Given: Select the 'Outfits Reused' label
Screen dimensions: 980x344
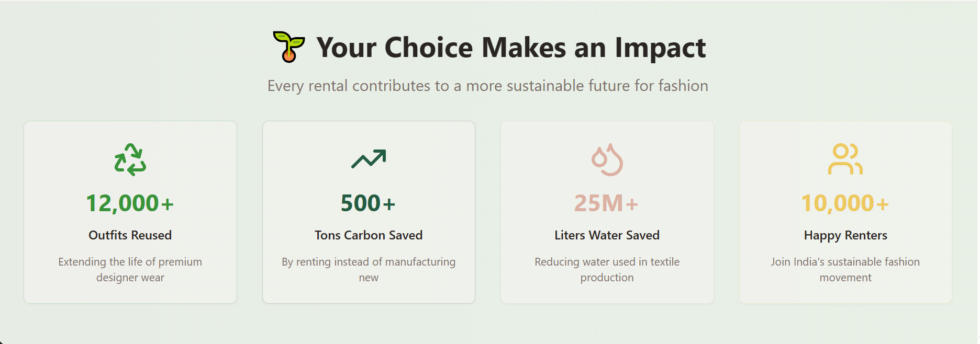Looking at the screenshot, I should coord(130,235).
